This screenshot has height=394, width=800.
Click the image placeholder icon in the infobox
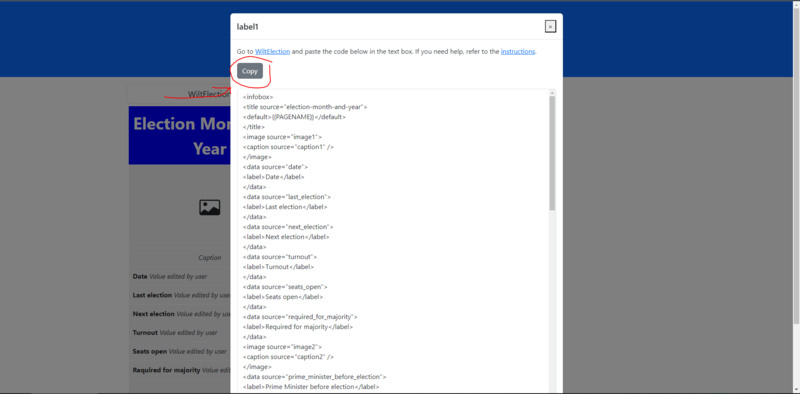[210, 207]
